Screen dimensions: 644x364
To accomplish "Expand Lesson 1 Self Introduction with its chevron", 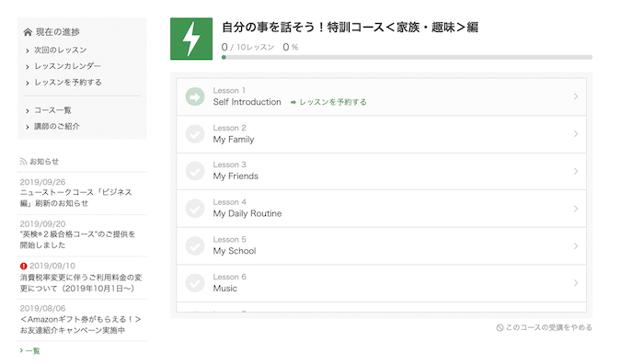I will (576, 97).
